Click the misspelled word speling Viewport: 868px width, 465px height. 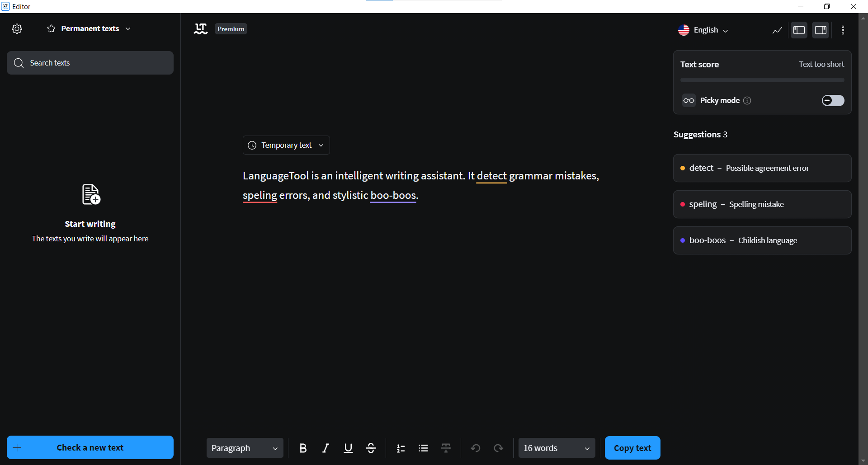point(260,195)
